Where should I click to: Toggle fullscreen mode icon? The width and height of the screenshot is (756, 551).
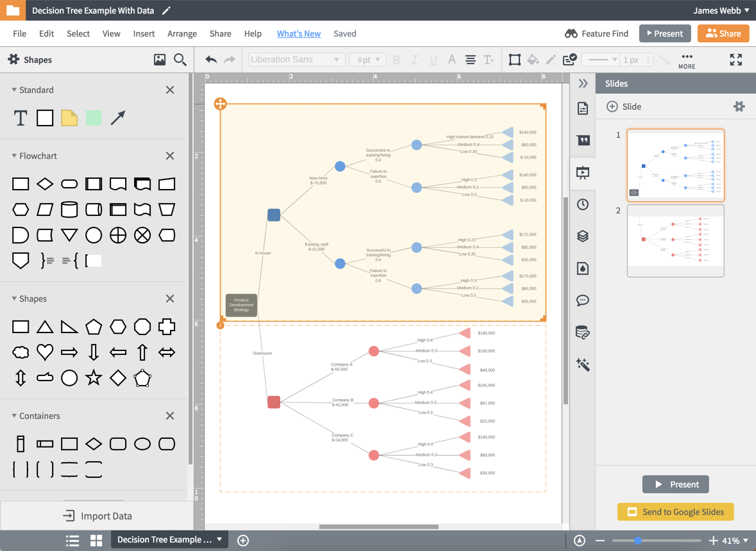[735, 59]
